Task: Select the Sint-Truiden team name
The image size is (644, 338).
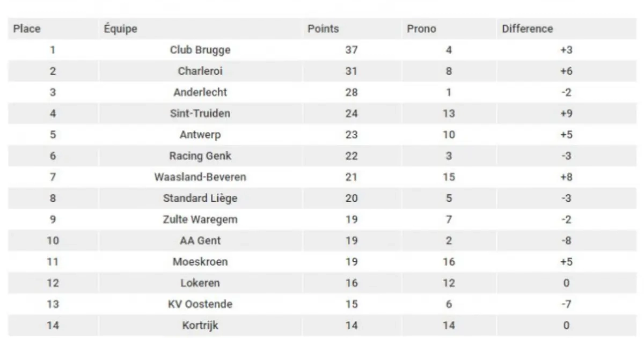Action: pyautogui.click(x=200, y=114)
